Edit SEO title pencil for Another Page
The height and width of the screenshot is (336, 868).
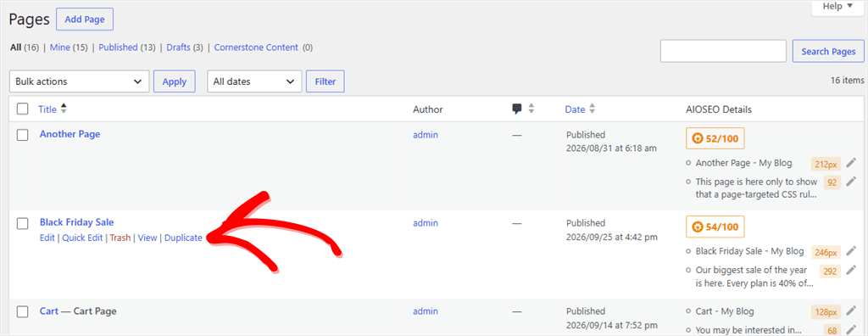pos(851,162)
